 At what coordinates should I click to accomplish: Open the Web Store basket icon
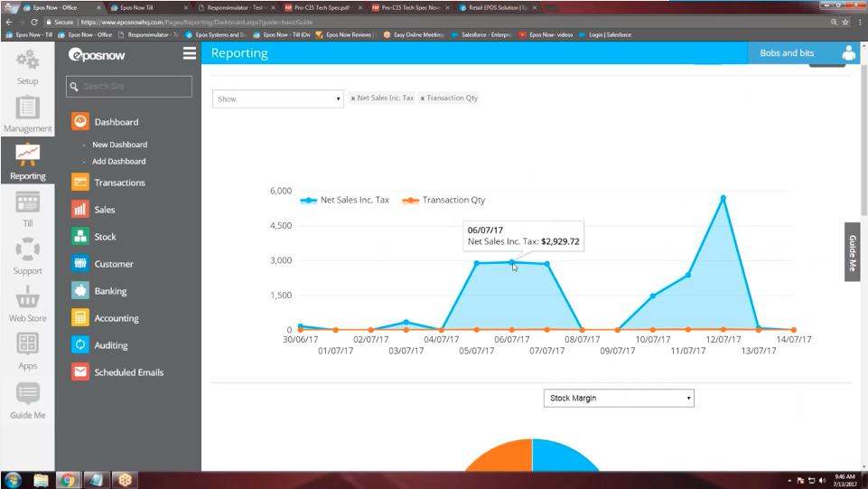click(27, 297)
